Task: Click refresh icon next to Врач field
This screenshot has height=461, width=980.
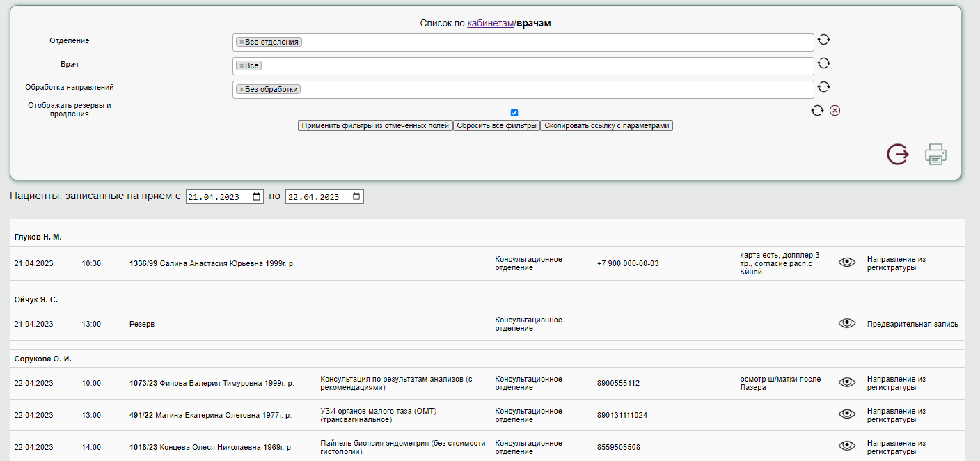Action: (823, 63)
